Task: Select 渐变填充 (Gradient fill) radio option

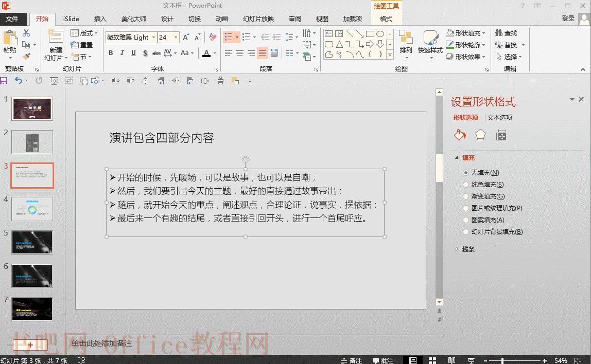Action: [x=466, y=196]
